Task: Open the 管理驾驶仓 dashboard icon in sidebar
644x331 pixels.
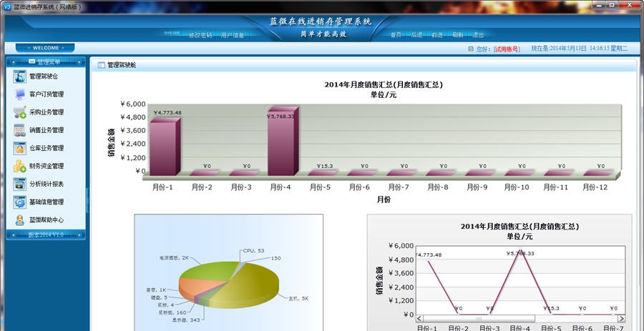Action: pos(19,76)
